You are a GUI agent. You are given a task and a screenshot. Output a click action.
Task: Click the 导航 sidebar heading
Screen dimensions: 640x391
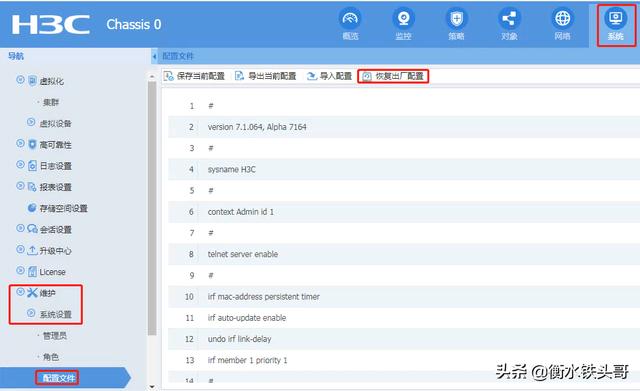[x=16, y=56]
